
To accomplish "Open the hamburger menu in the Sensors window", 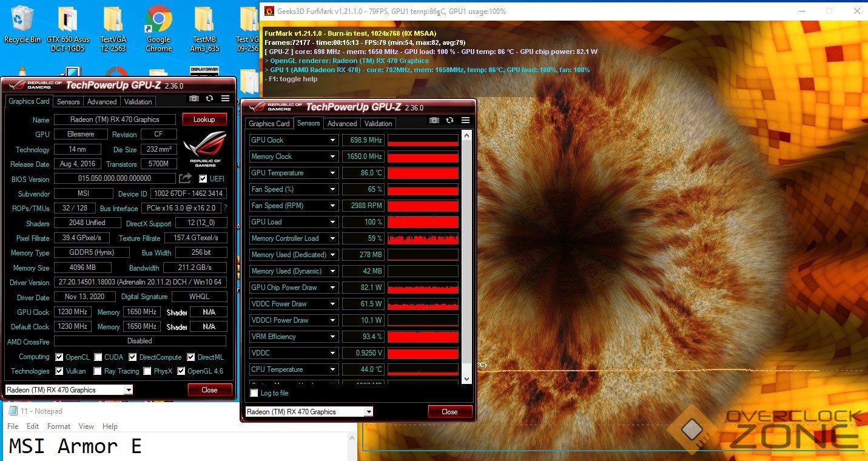I will point(465,120).
